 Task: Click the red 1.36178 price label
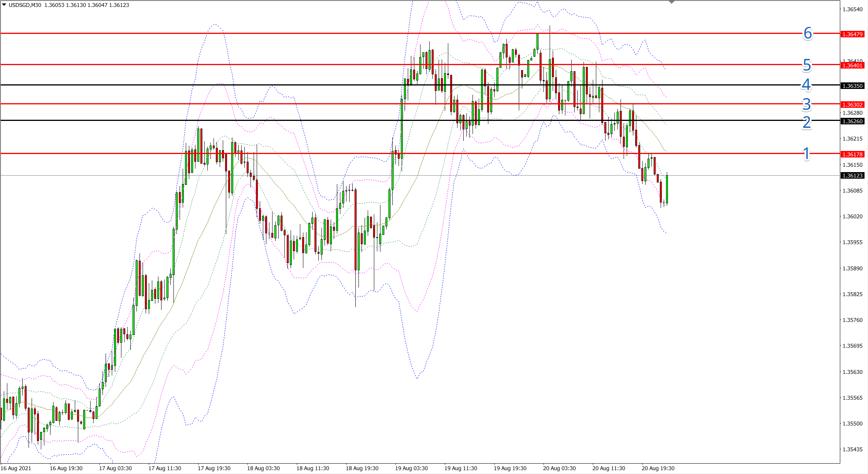tap(852, 154)
